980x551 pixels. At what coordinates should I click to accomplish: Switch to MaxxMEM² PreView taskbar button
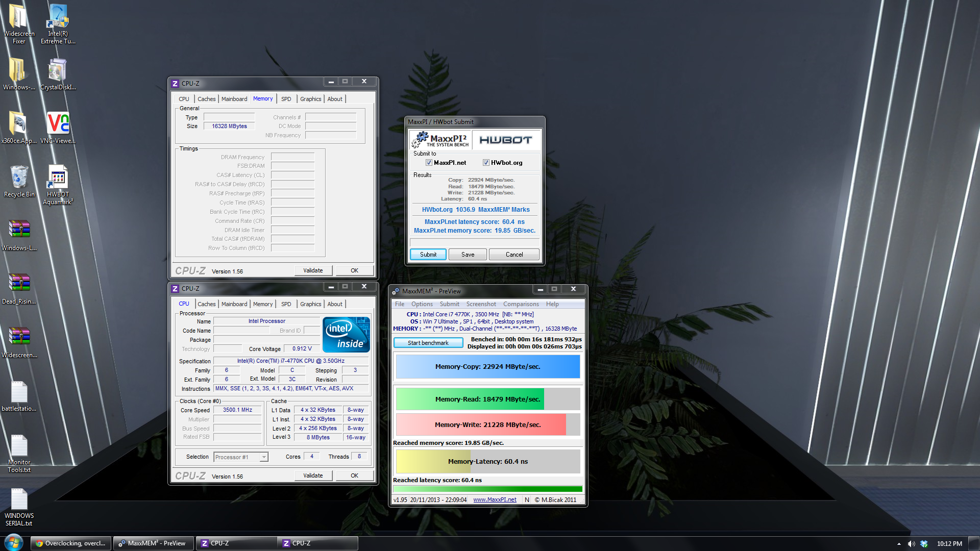[153, 543]
